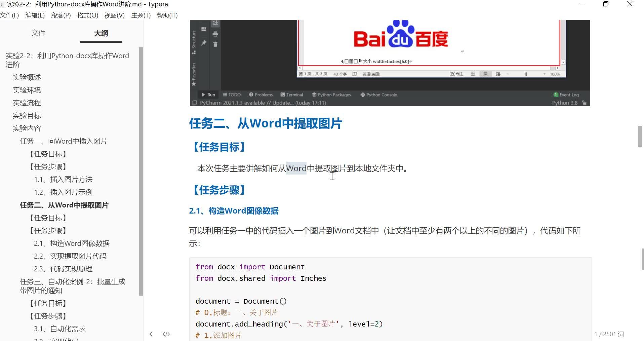Go to outline item 2.1、构造Word图像数据
Image resolution: width=644 pixels, height=341 pixels.
tap(72, 243)
